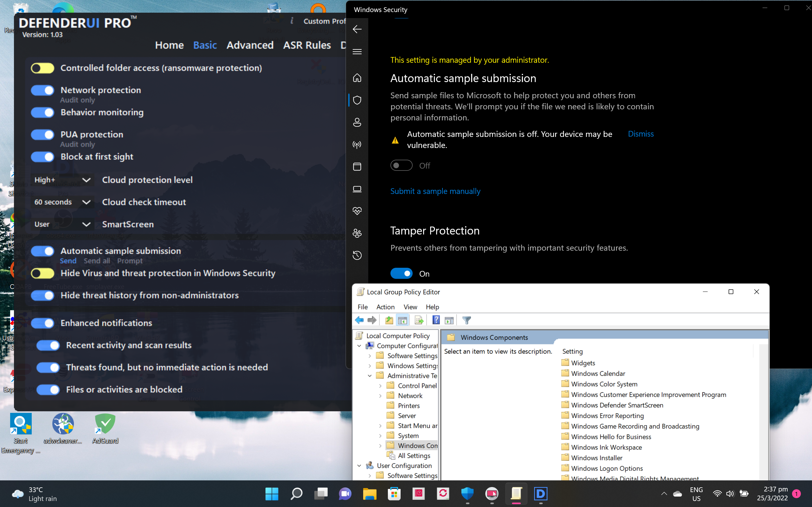Open the Action menu in Group Policy Editor
This screenshot has height=507, width=812.
[385, 307]
